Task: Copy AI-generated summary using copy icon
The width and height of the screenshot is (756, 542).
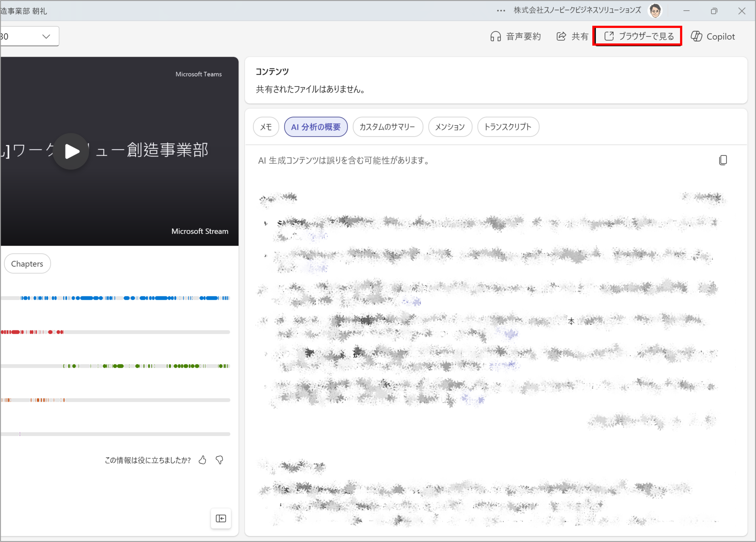Action: 723,160
